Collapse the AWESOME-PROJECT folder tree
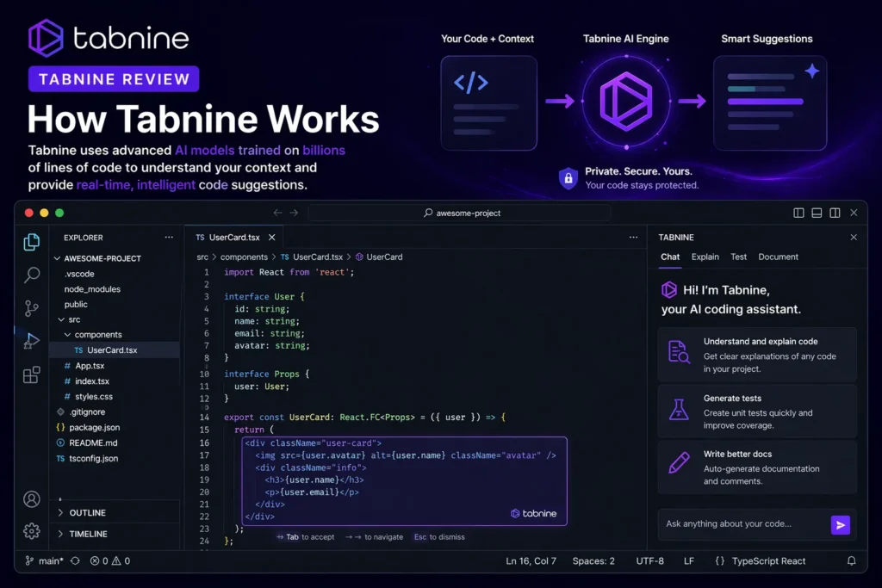This screenshot has width=882, height=588. [57, 258]
